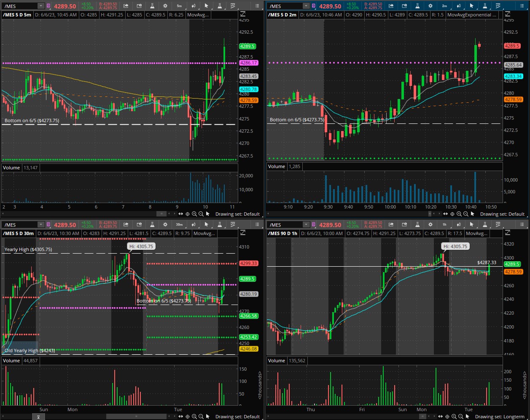The width and height of the screenshot is (530, 420).
Task: Click jump-to-latest button below 30m chart
Action: [38, 417]
